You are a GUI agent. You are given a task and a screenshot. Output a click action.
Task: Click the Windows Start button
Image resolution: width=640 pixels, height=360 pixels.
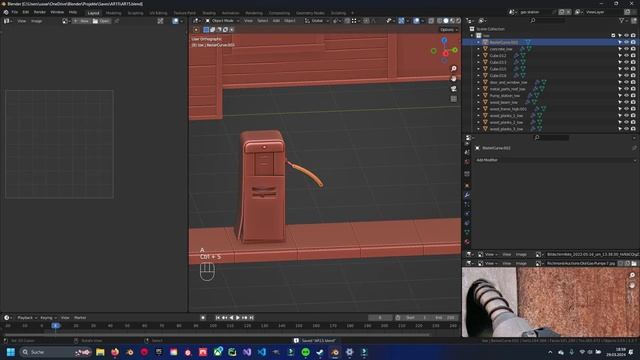[11, 352]
